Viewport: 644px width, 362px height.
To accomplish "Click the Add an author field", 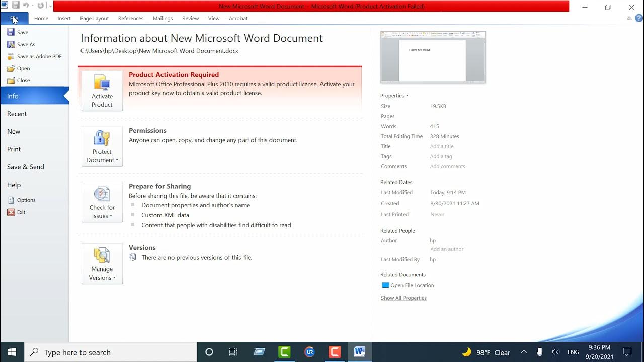I will pyautogui.click(x=447, y=249).
